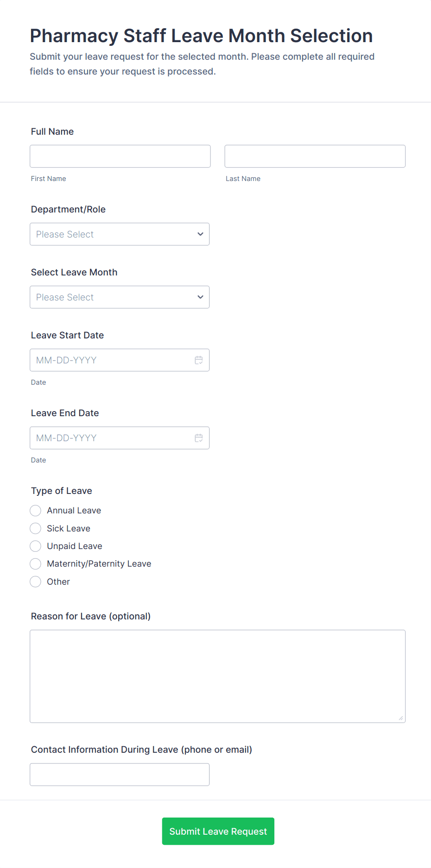Screen dimensions: 431x868
Task: Focus the Reason for Leave textarea
Action: tap(217, 676)
